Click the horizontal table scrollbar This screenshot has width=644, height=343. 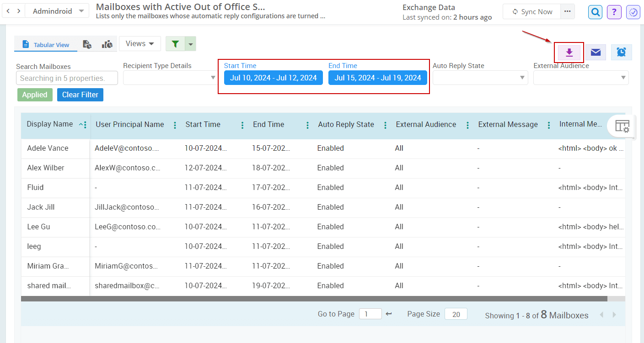coord(314,299)
